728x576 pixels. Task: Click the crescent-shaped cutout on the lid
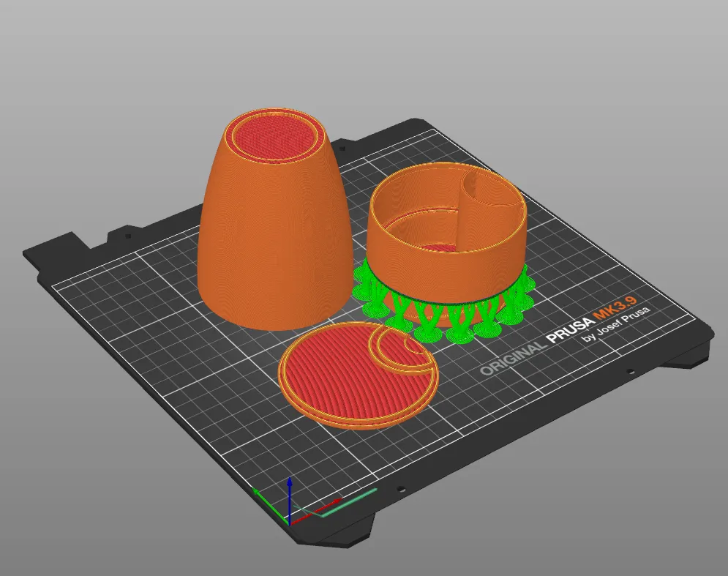405,353
